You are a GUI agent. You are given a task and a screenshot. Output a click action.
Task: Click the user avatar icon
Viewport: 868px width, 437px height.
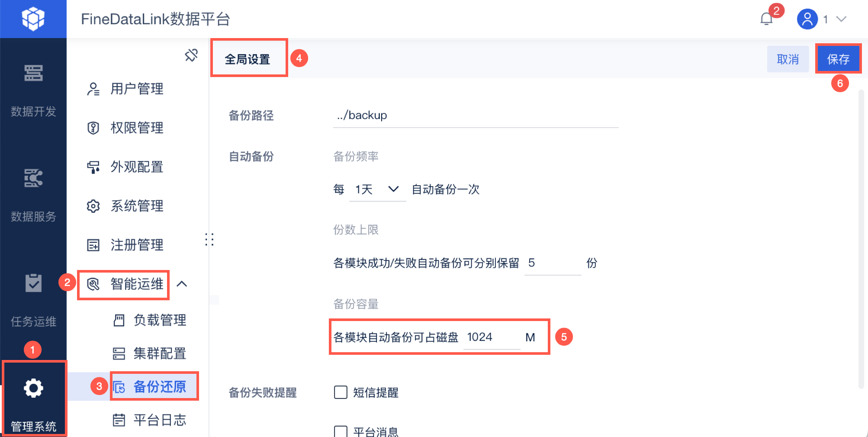(807, 19)
